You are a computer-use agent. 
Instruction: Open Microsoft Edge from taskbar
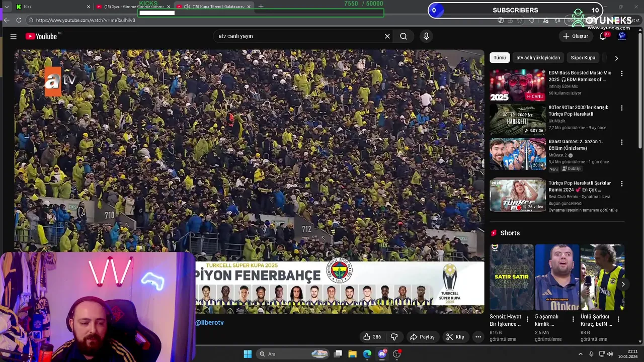[x=367, y=354]
